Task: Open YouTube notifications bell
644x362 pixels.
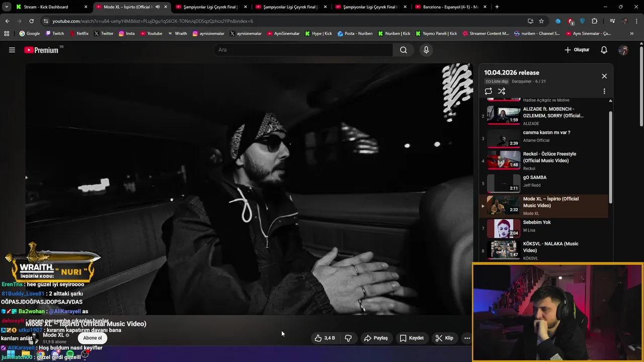Action: coord(604,50)
